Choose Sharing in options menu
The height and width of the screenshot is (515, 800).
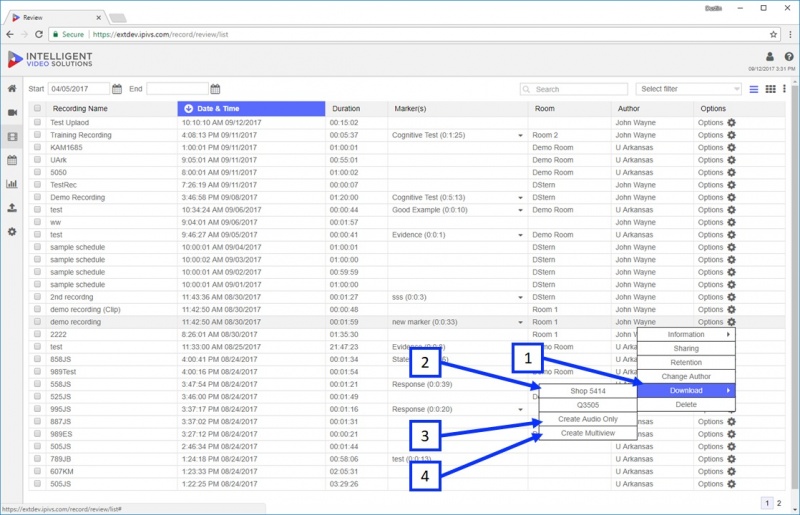pos(686,348)
